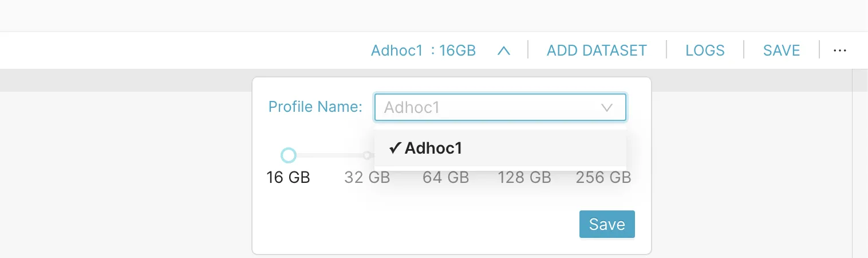Open the Adhoc1 : 16GB profile selector
The height and width of the screenshot is (258, 868).
424,50
